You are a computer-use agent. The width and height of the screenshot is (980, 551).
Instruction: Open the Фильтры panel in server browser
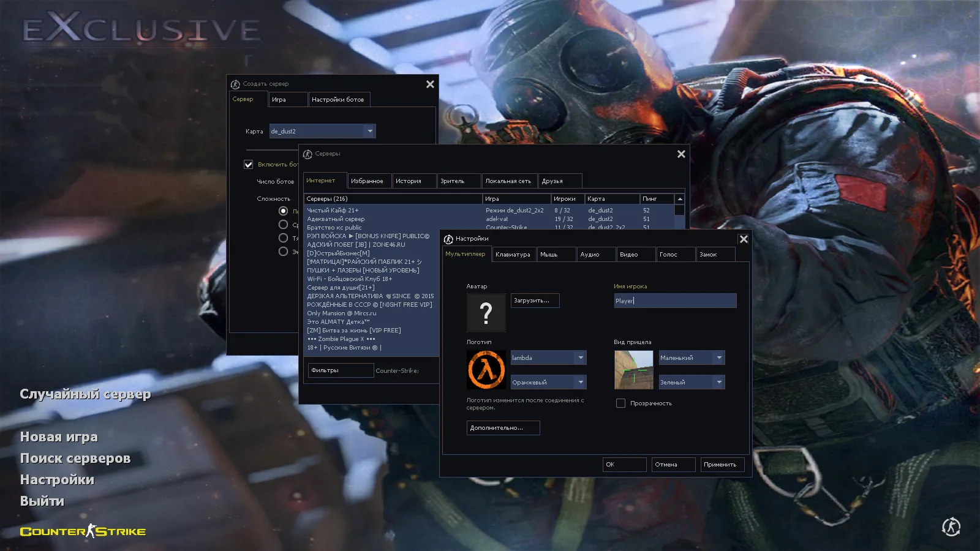click(x=340, y=370)
